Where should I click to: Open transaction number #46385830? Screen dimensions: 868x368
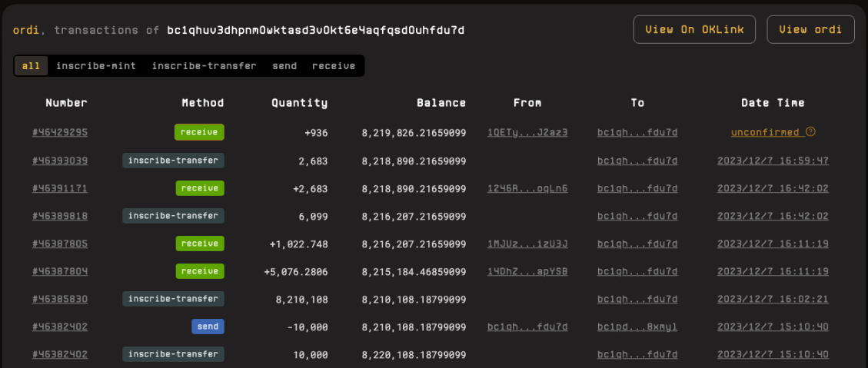[x=60, y=299]
